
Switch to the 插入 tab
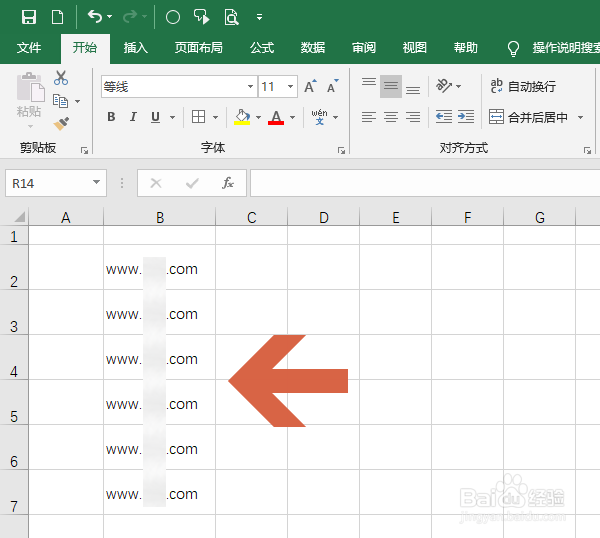pos(135,48)
